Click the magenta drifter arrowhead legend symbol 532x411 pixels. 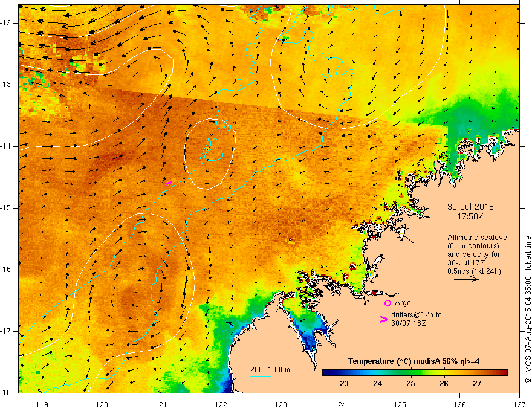[383, 319]
